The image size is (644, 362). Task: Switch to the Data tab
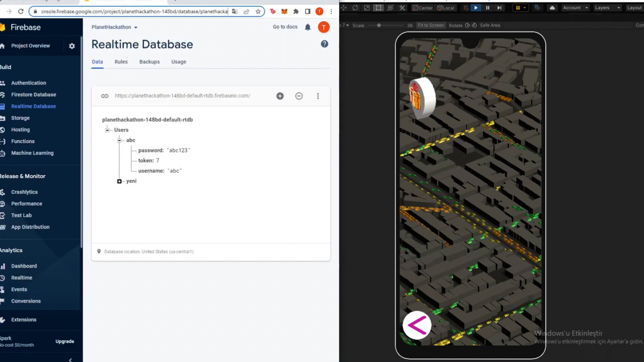pos(97,62)
